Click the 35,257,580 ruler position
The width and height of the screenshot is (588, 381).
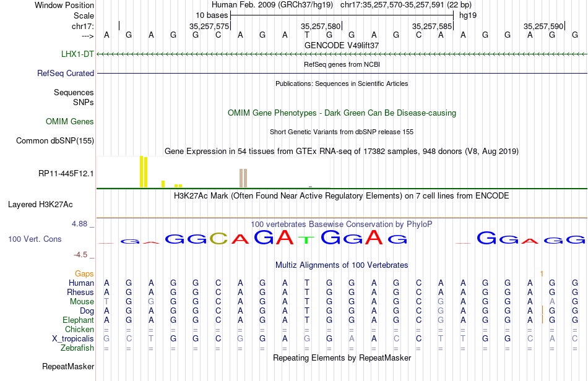[321, 26]
